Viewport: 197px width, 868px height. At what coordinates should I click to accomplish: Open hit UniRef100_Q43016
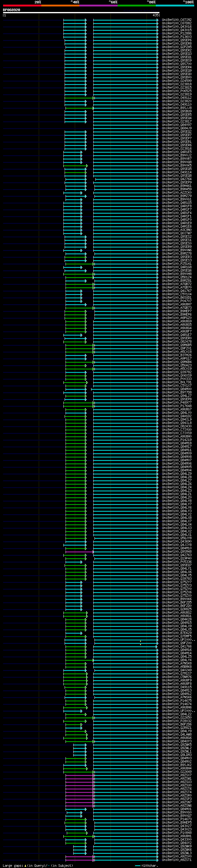point(177,26)
